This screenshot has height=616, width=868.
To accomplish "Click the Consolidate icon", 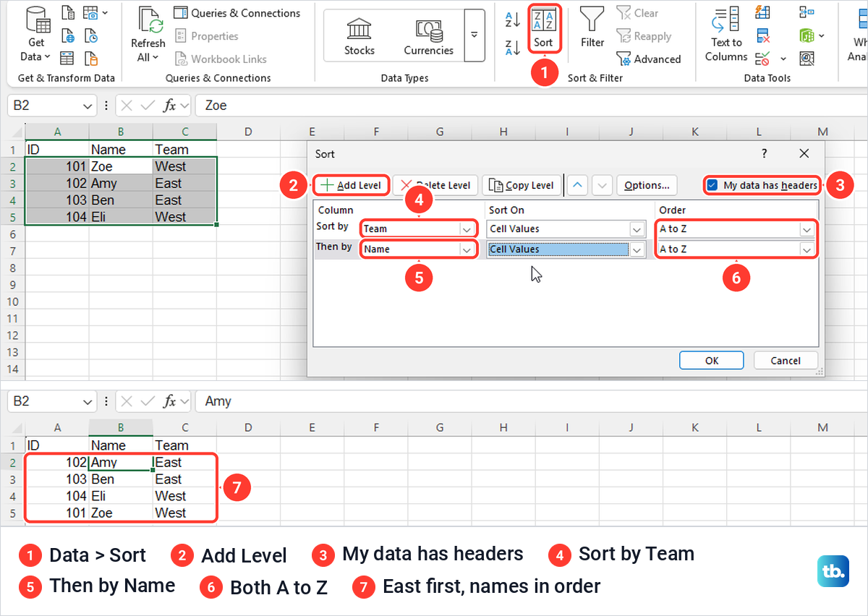I will [807, 12].
